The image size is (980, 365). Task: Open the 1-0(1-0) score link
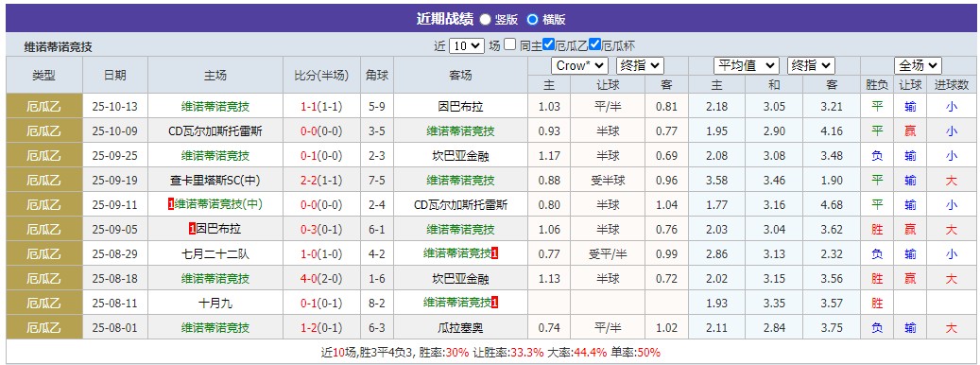coord(321,253)
